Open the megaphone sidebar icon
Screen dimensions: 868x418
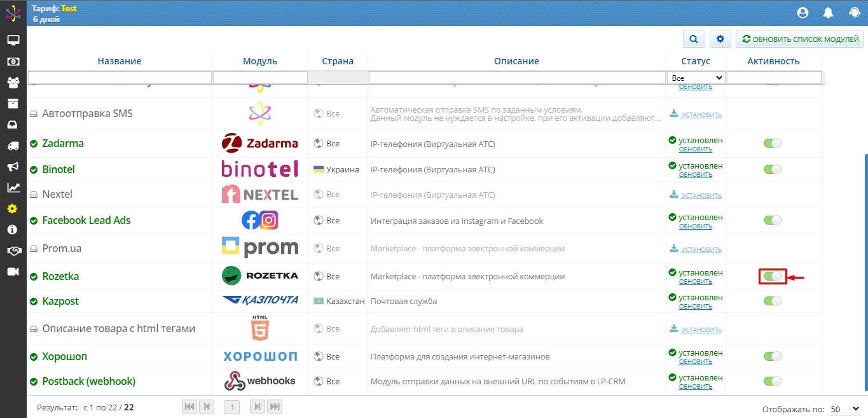point(13,167)
